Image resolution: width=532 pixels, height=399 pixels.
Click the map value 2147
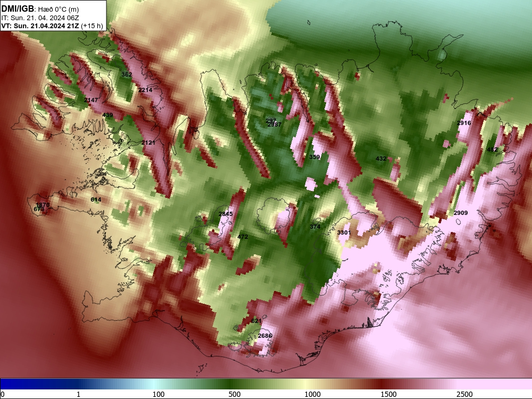(x=91, y=100)
